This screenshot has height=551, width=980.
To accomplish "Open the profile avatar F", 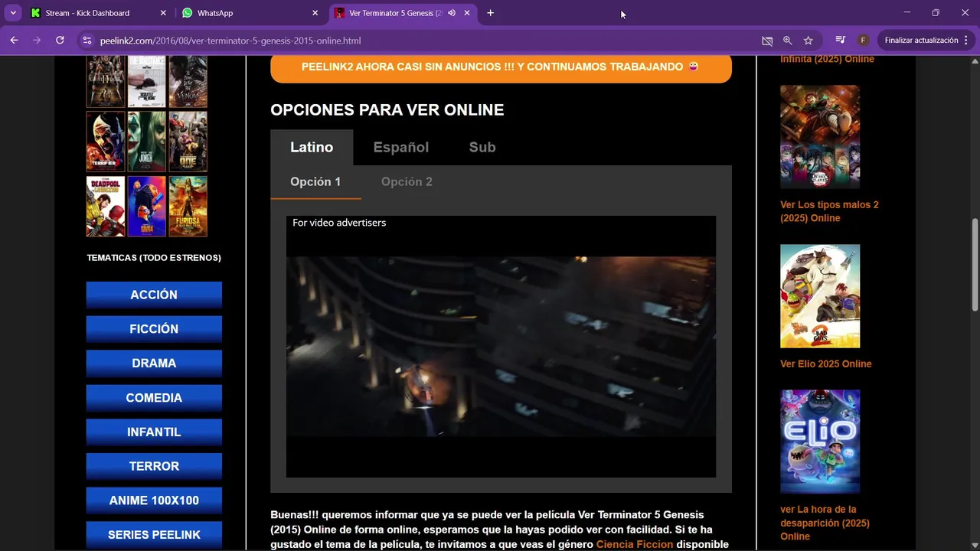I will pyautogui.click(x=863, y=41).
